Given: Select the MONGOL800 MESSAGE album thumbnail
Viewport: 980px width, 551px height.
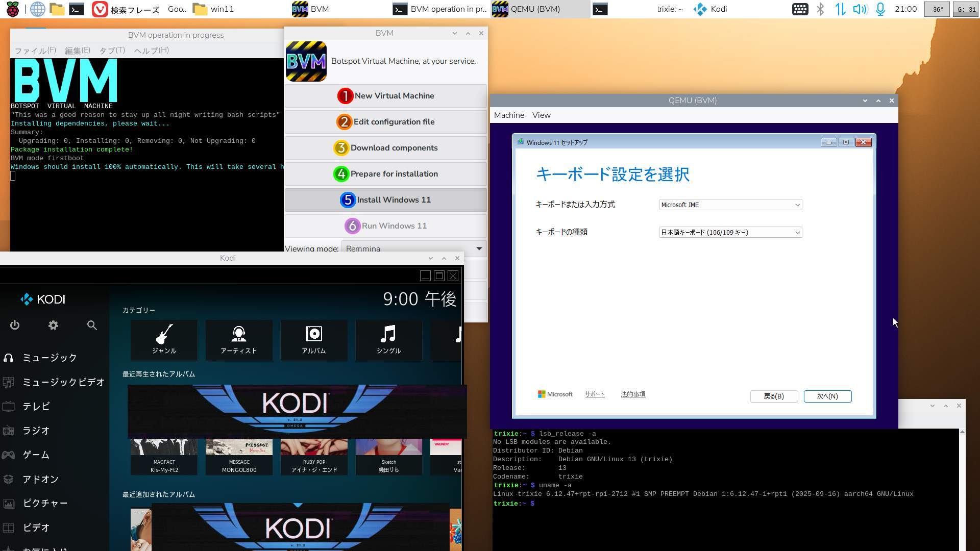Looking at the screenshot, I should pyautogui.click(x=239, y=456).
